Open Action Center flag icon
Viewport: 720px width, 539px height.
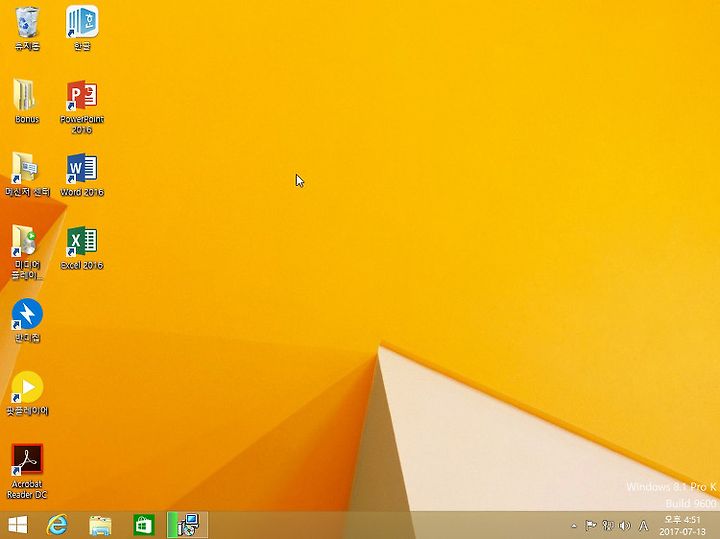(591, 525)
